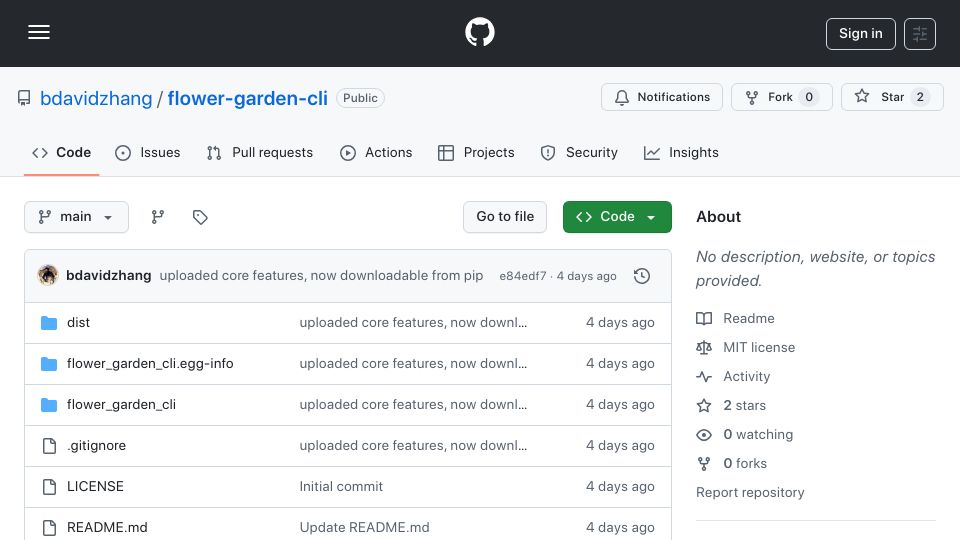Screen dimensions: 960x540
Task: Click the repository icon next to bdavidzhang
Action: 24,98
